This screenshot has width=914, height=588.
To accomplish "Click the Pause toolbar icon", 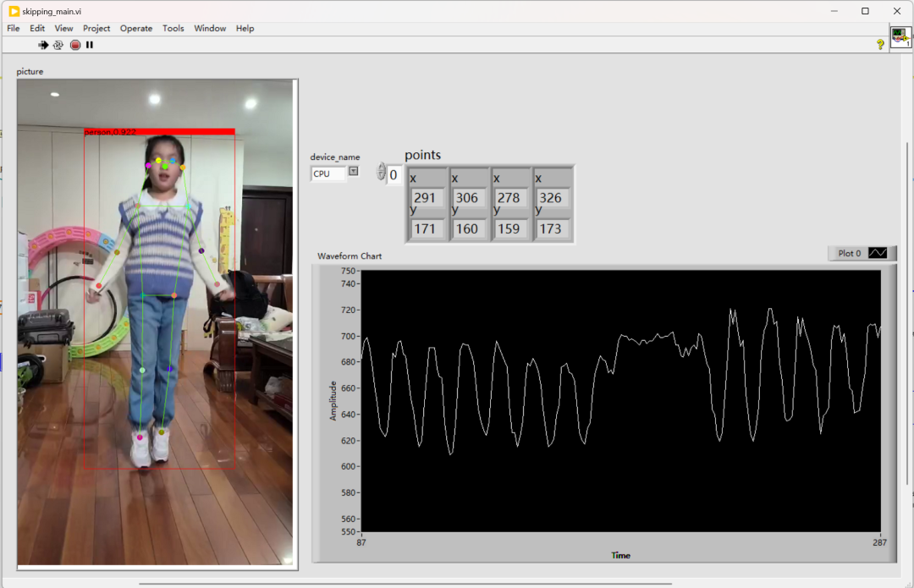I will (89, 45).
